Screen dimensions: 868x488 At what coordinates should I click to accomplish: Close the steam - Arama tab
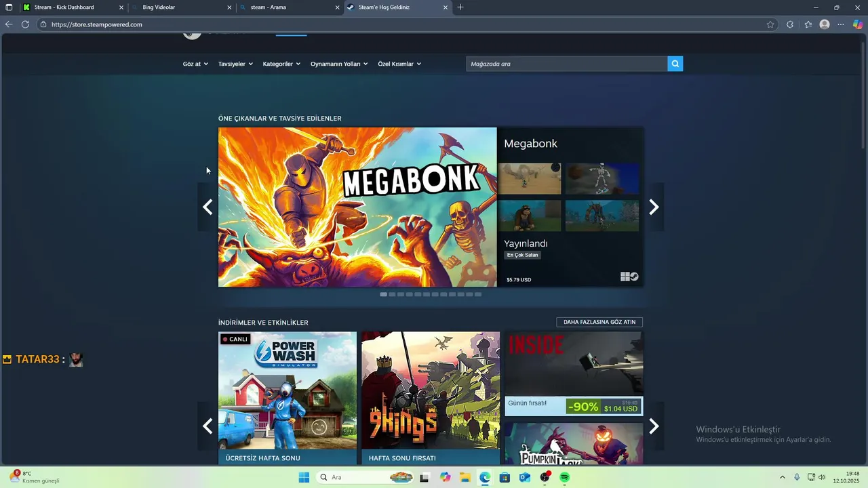pos(338,7)
